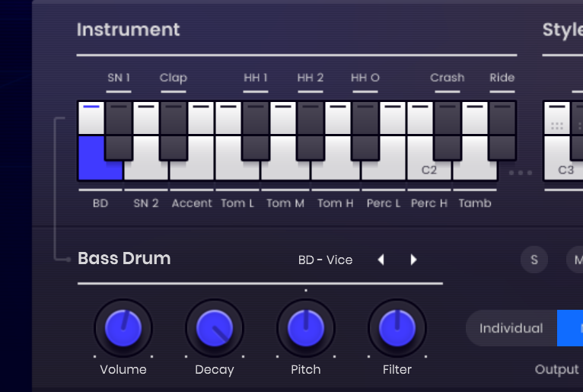The image size is (583, 392).
Task: Select the Clap black key
Action: (174, 130)
